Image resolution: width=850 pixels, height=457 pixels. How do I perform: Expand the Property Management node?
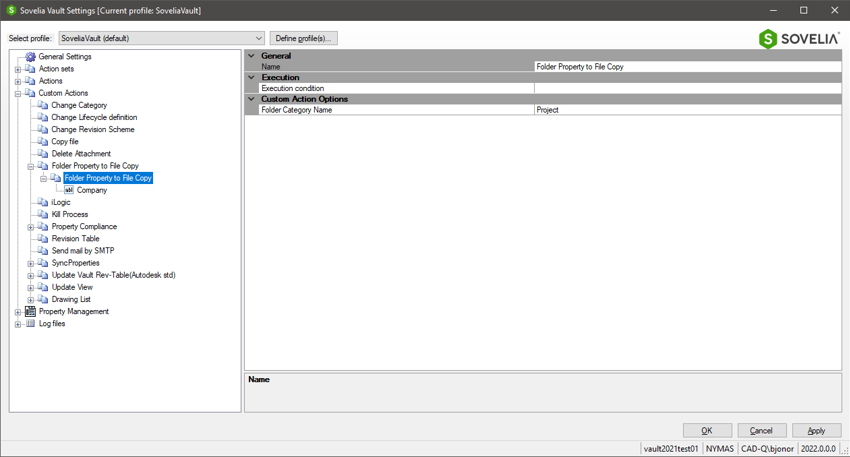18,312
